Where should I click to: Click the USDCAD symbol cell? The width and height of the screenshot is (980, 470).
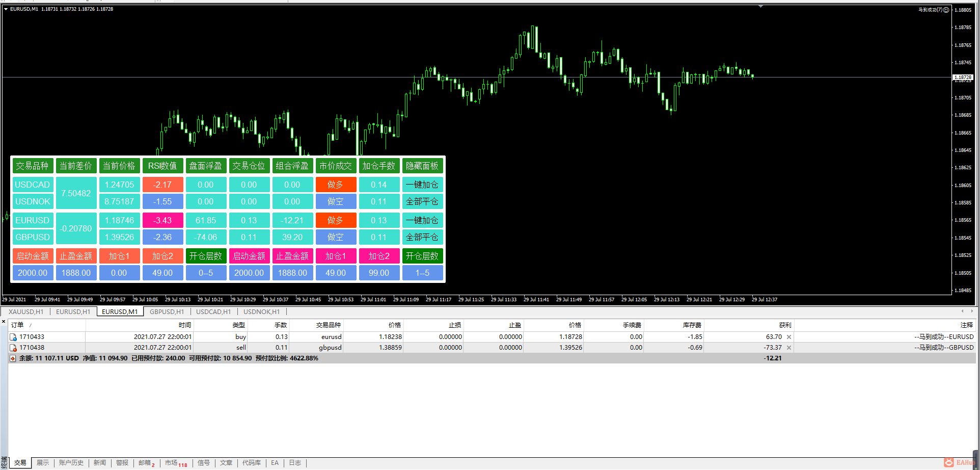(33, 185)
